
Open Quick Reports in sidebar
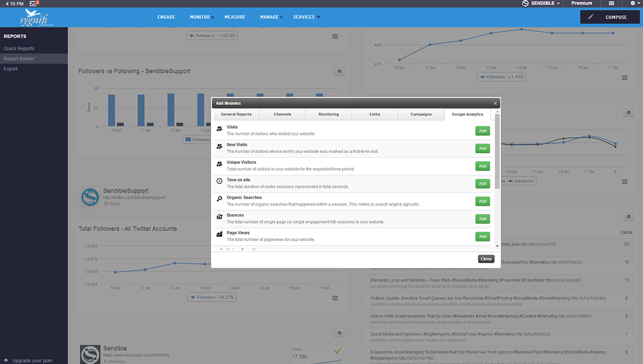19,49
